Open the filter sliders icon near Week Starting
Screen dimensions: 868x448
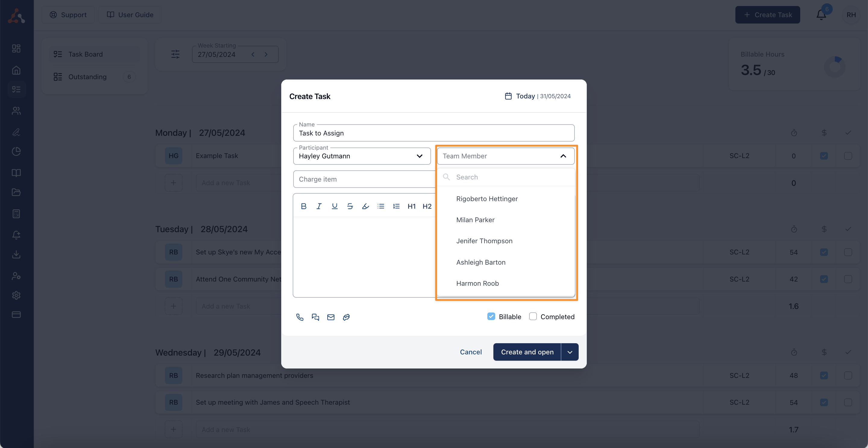click(175, 54)
